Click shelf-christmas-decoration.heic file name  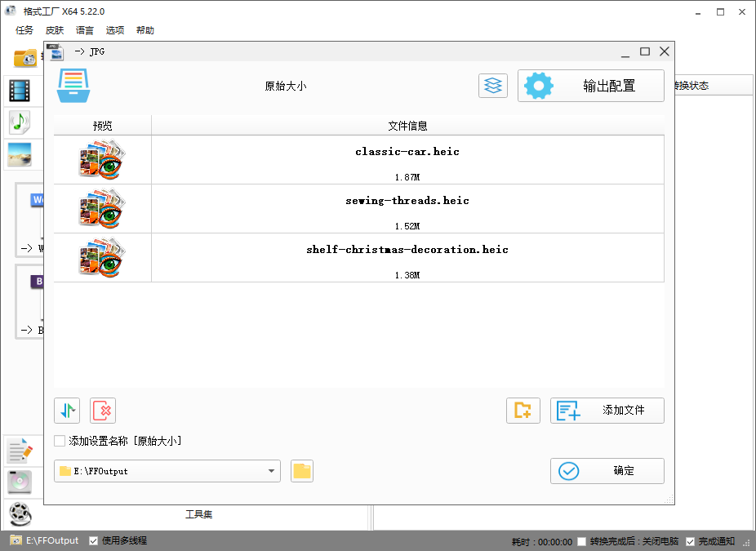[407, 250]
